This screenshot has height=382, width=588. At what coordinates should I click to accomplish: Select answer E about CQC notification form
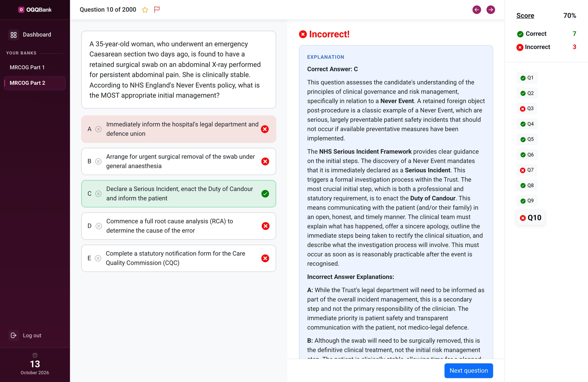[x=179, y=258]
